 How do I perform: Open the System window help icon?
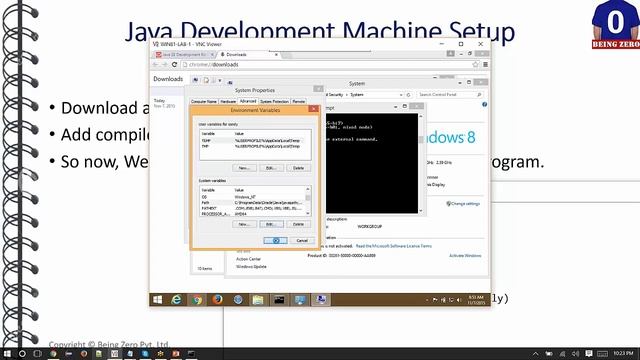click(484, 104)
